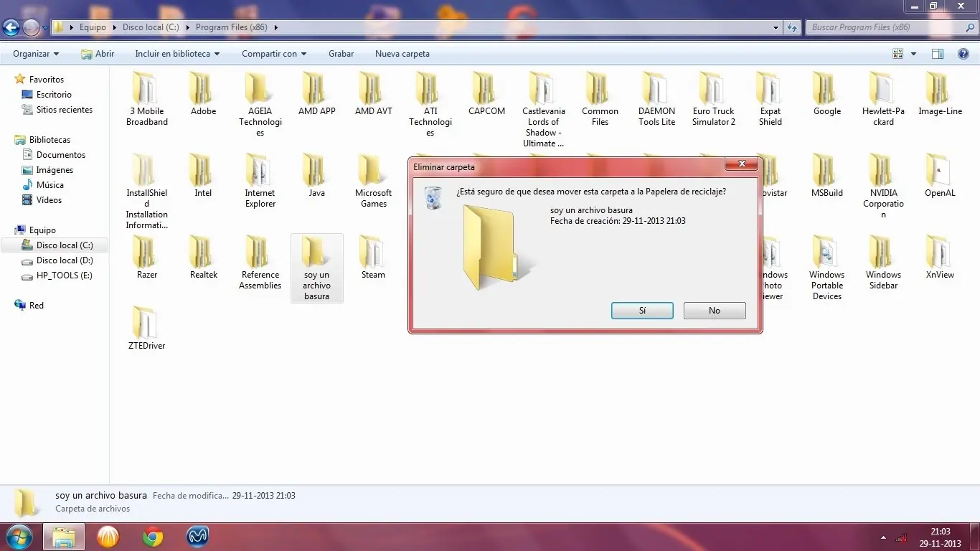Select the XnView folder

click(x=941, y=258)
